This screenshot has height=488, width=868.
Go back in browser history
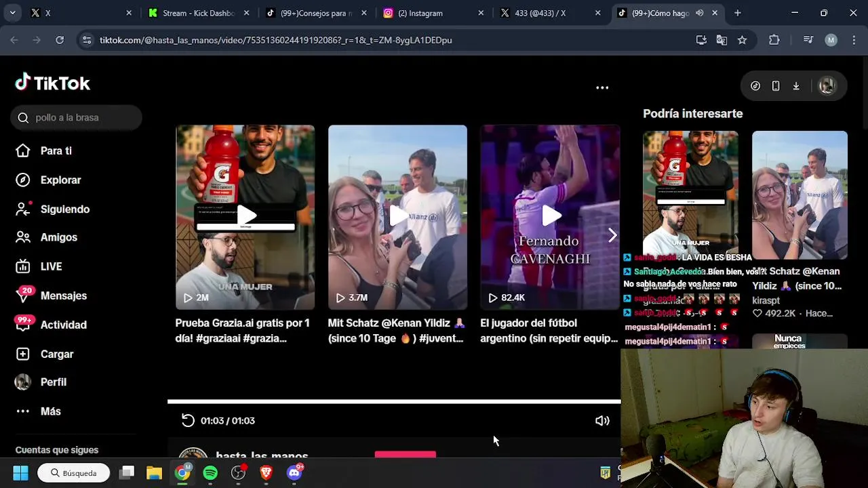click(x=14, y=40)
